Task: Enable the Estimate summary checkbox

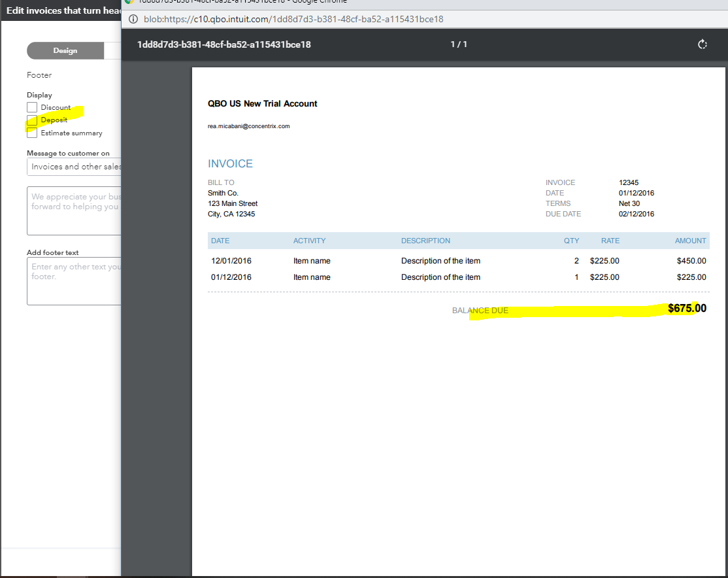Action: tap(31, 133)
